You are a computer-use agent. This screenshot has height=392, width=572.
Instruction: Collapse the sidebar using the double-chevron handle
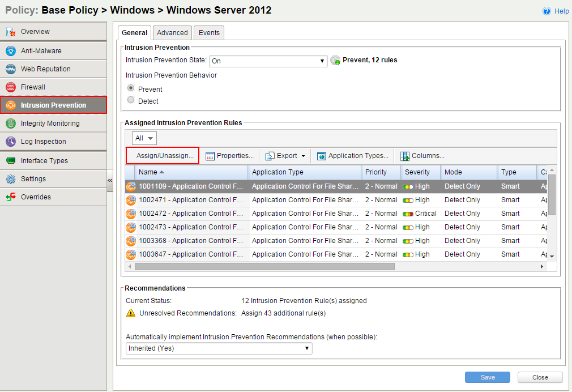110,180
